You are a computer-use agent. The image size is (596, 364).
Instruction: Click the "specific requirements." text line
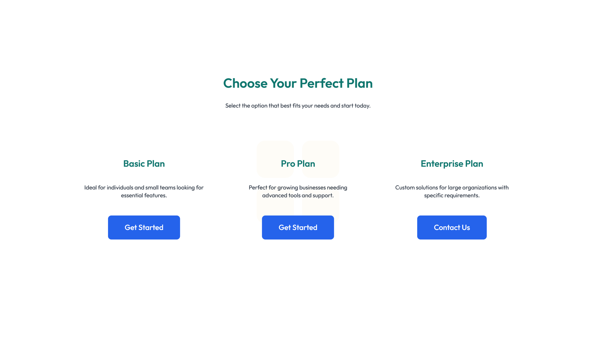[x=451, y=195]
